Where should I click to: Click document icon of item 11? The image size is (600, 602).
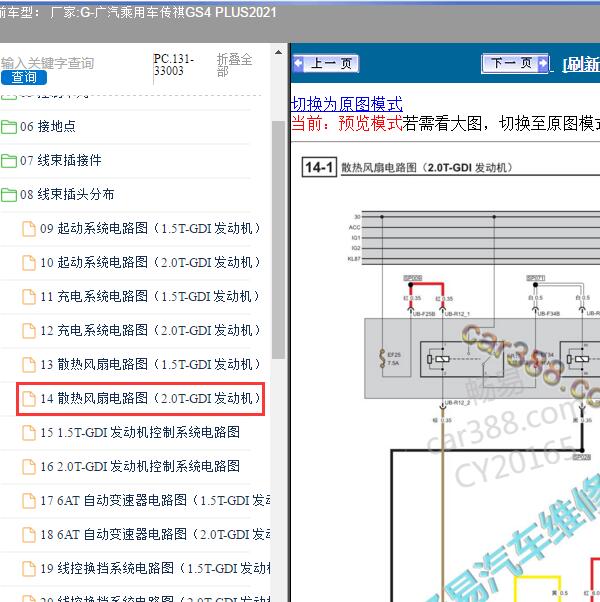coord(29,297)
